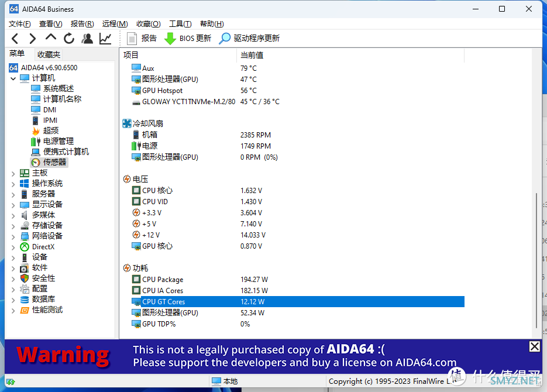Image resolution: width=547 pixels, height=392 pixels.
Task: Refresh the sensor readings with the refresh icon
Action: coord(69,39)
